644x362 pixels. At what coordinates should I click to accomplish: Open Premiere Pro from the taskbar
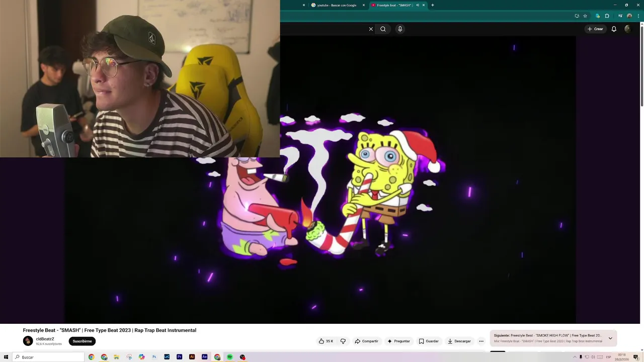pos(180,357)
